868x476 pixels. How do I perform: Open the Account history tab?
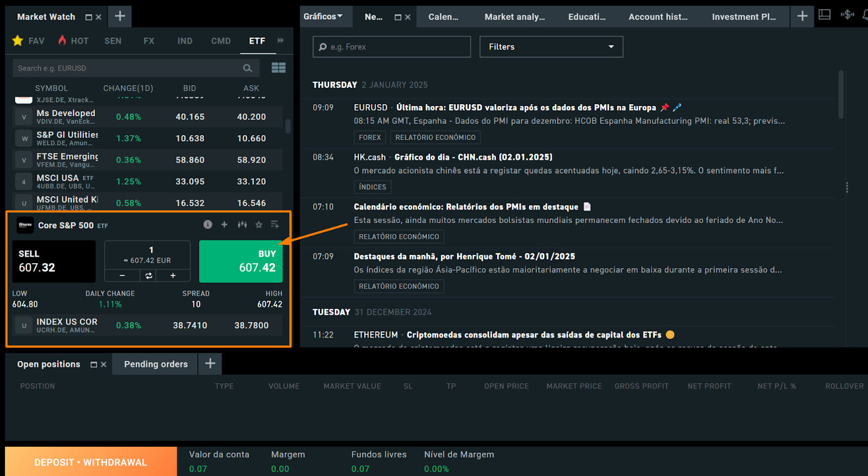pos(658,17)
